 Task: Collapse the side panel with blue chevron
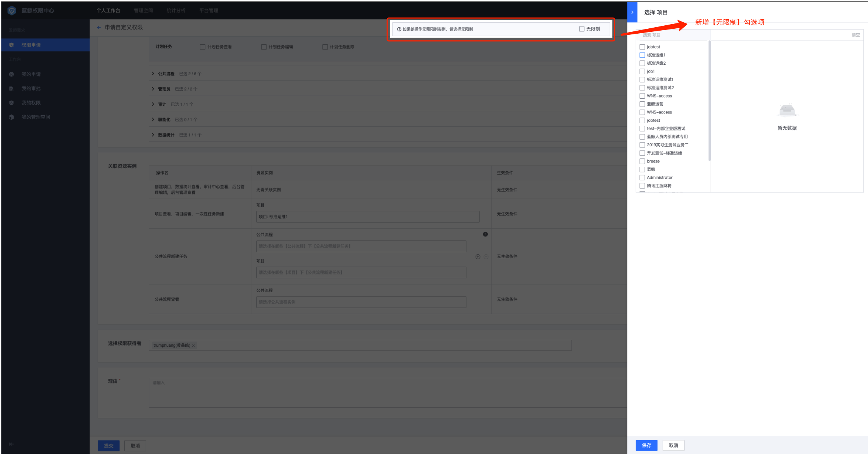coord(632,12)
